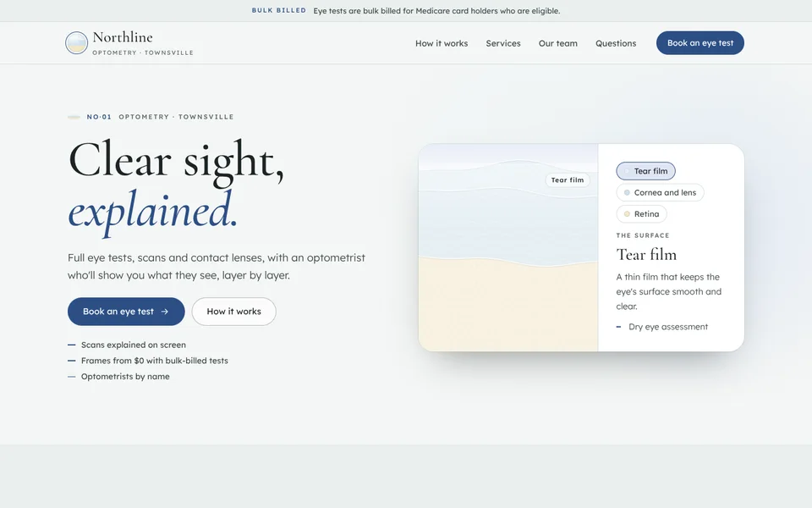Click the italic explained. headline word
Viewport: 812px width, 508px height.
click(152, 212)
